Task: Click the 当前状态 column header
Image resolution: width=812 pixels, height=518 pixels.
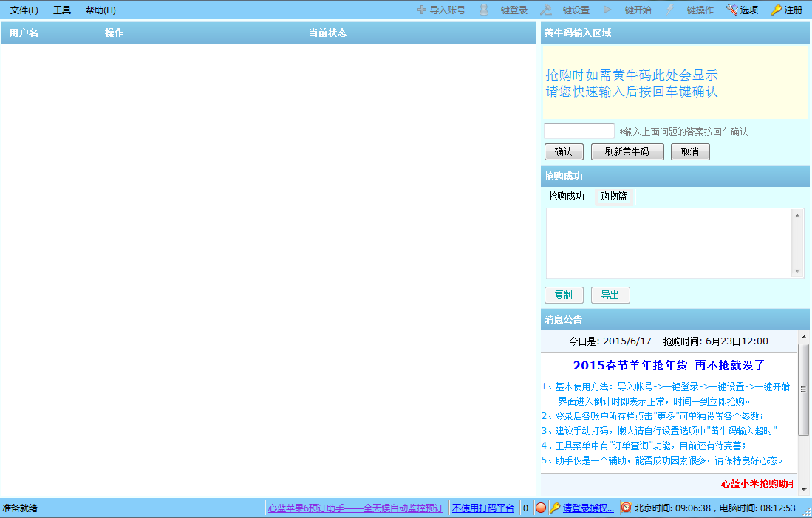Action: click(328, 33)
